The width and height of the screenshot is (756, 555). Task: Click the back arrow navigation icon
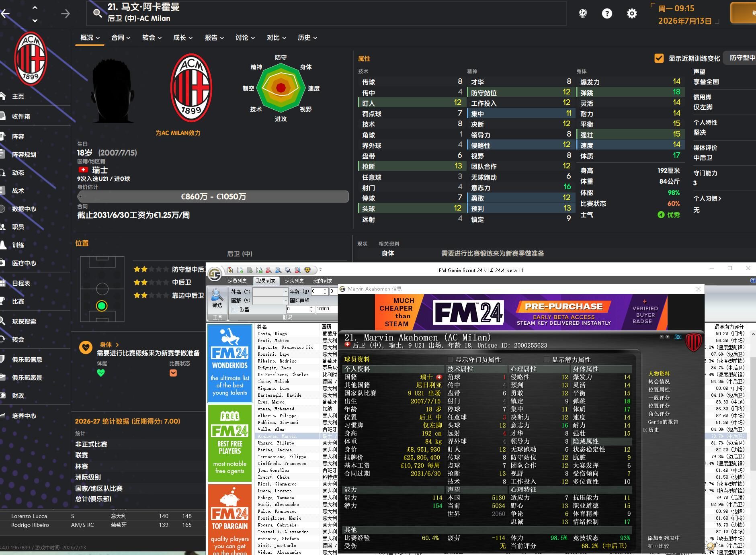point(6,14)
